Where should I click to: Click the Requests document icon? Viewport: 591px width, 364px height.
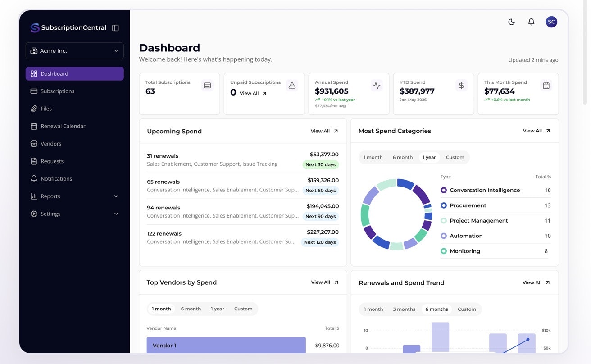[34, 161]
